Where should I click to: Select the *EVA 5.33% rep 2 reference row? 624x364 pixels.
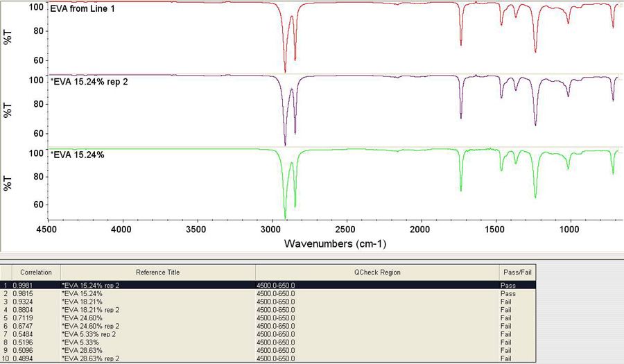268,334
